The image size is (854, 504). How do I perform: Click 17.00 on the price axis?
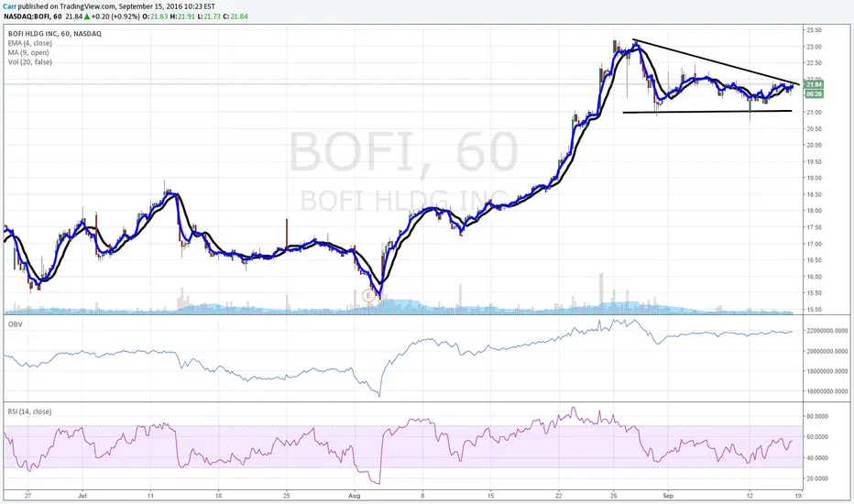[815, 244]
